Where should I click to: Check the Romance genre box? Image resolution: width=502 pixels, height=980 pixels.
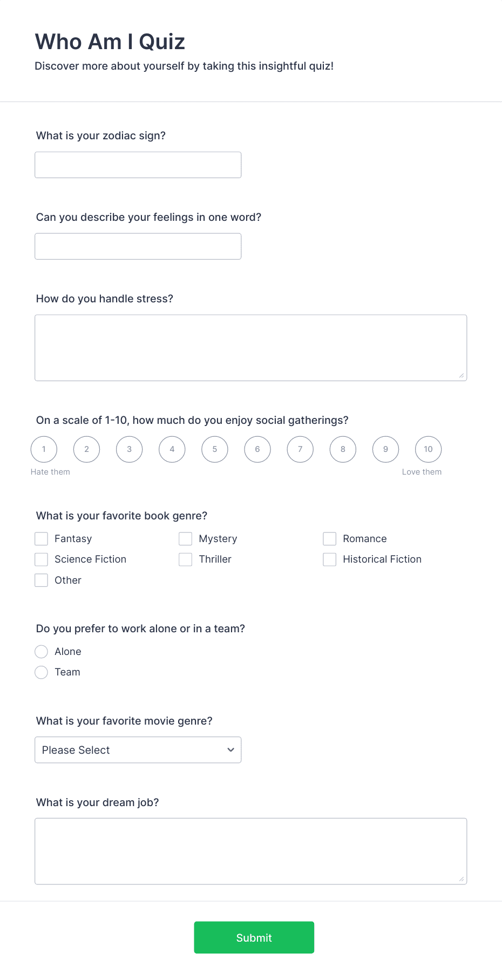tap(330, 539)
